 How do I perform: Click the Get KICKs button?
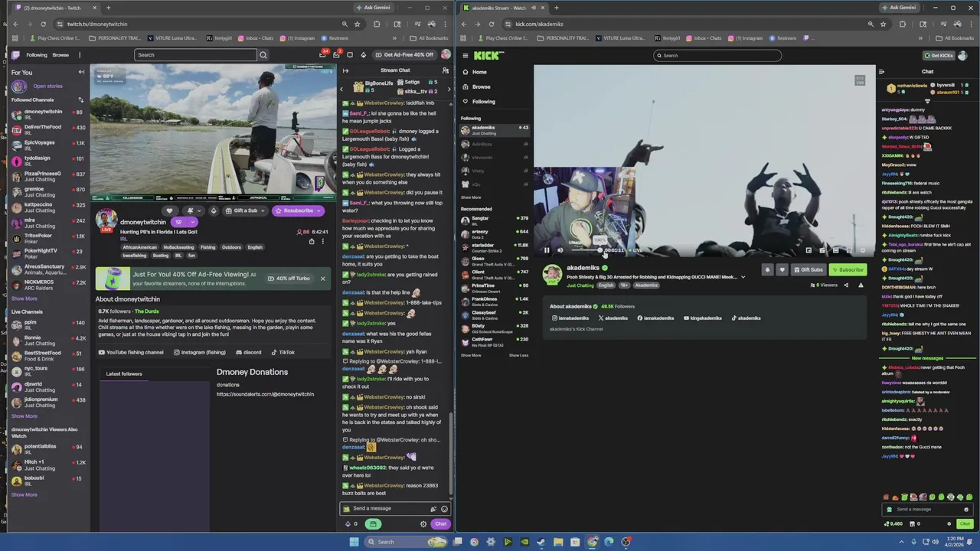[x=940, y=55]
